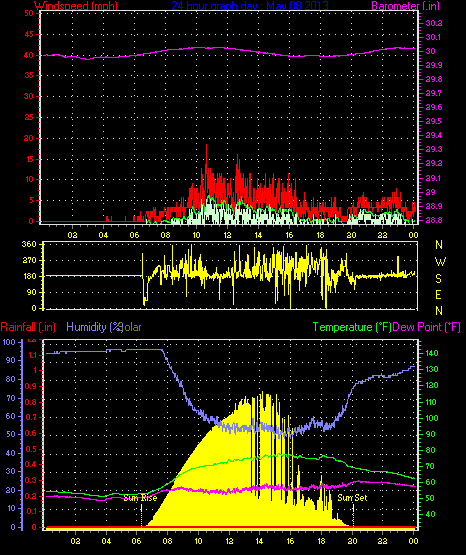Click the S compass direction label

point(438,279)
